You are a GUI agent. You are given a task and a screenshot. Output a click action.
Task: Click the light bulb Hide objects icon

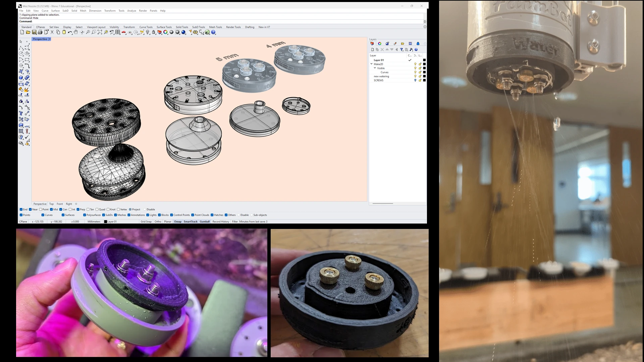[x=148, y=32]
